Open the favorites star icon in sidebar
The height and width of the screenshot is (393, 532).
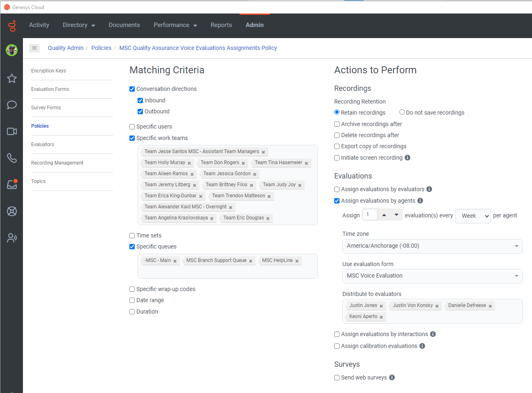coord(12,78)
